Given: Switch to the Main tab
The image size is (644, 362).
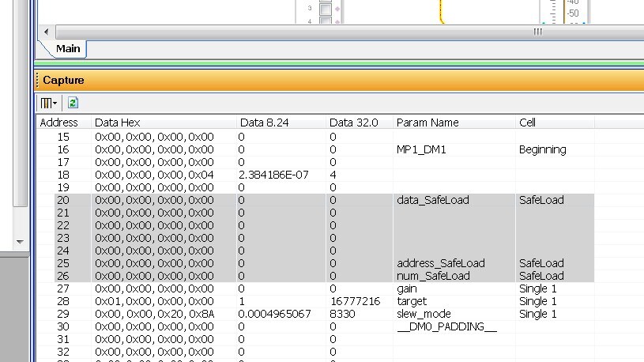Looking at the screenshot, I should [x=68, y=49].
